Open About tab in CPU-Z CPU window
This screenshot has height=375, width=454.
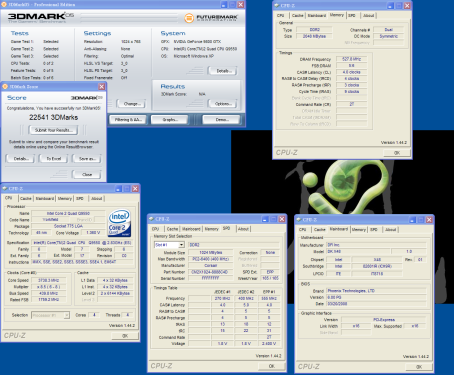(x=97, y=198)
